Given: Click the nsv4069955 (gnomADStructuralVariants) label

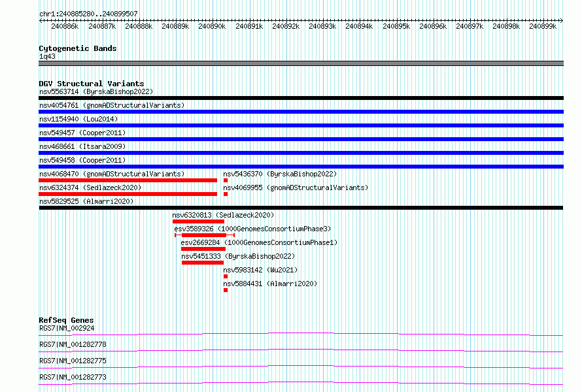Looking at the screenshot, I should pos(296,188).
